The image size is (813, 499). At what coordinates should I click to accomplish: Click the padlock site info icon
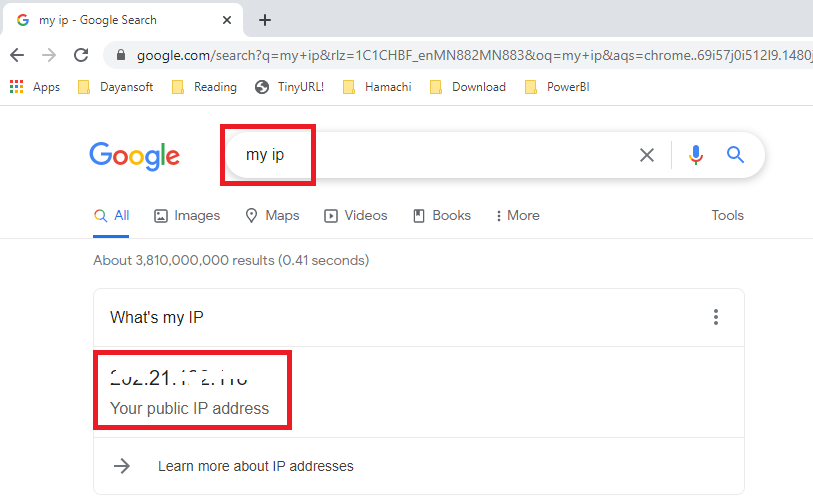tap(121, 55)
